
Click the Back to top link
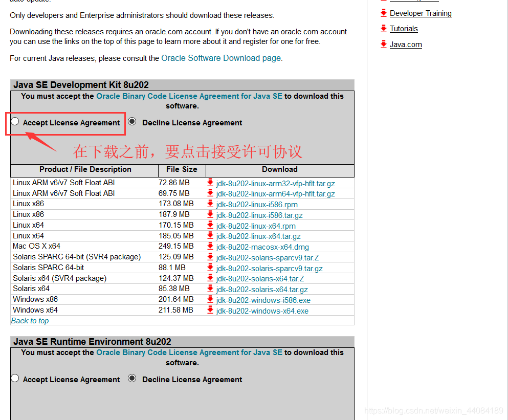click(x=30, y=321)
